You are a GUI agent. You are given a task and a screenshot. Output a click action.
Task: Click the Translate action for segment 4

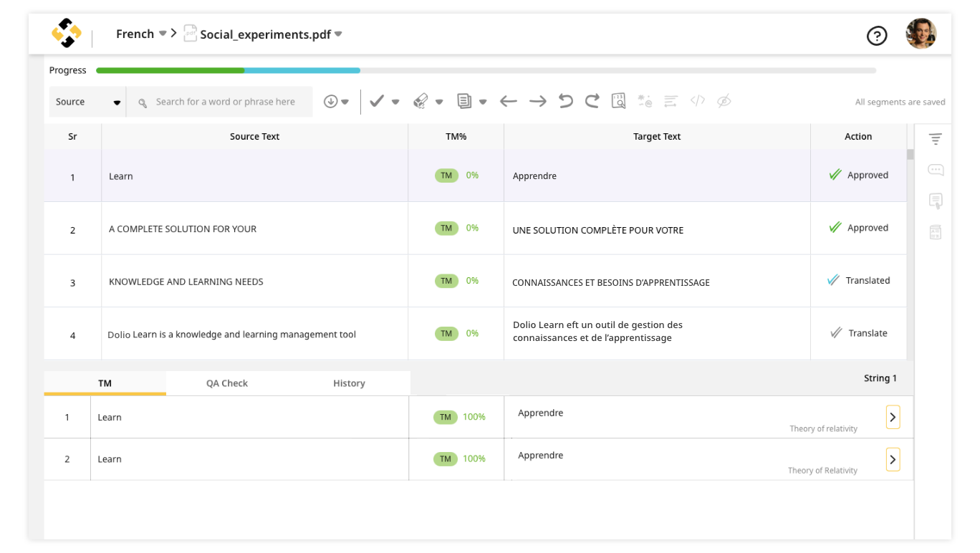tap(858, 333)
